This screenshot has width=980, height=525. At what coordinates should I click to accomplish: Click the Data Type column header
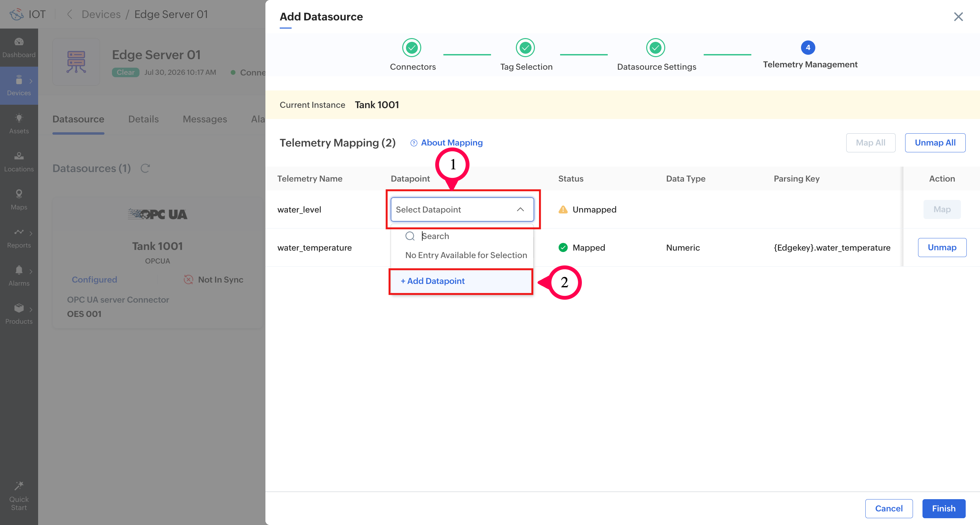coord(686,179)
